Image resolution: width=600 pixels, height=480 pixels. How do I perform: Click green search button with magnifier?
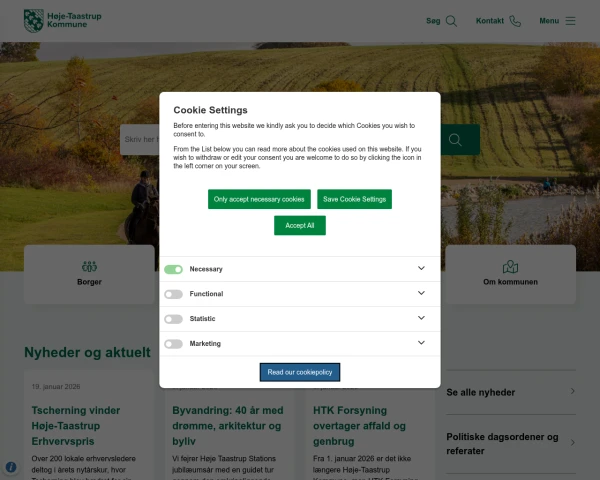coord(460,140)
